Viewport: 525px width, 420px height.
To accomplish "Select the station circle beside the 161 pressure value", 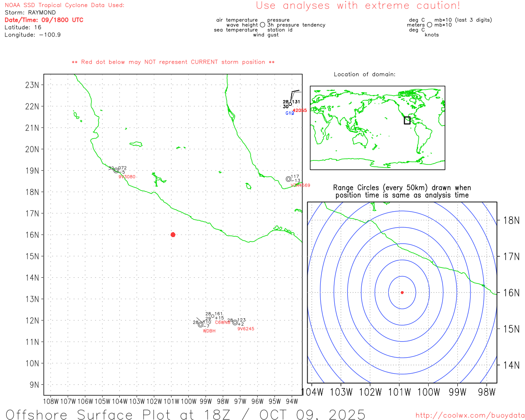I will pyautogui.click(x=212, y=316).
